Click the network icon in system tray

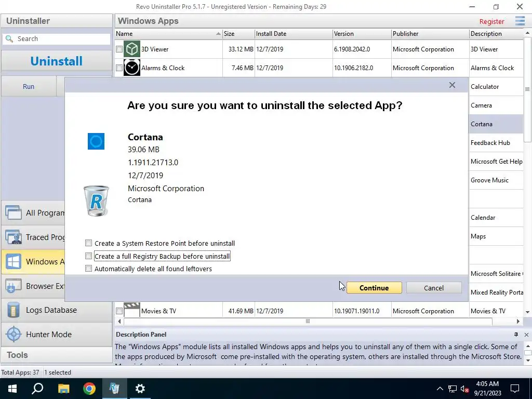(453, 389)
